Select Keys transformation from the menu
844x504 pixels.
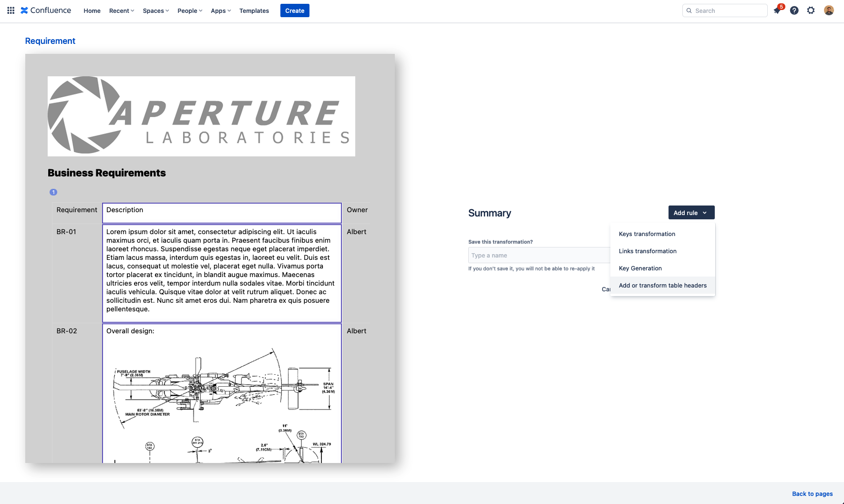coord(647,234)
